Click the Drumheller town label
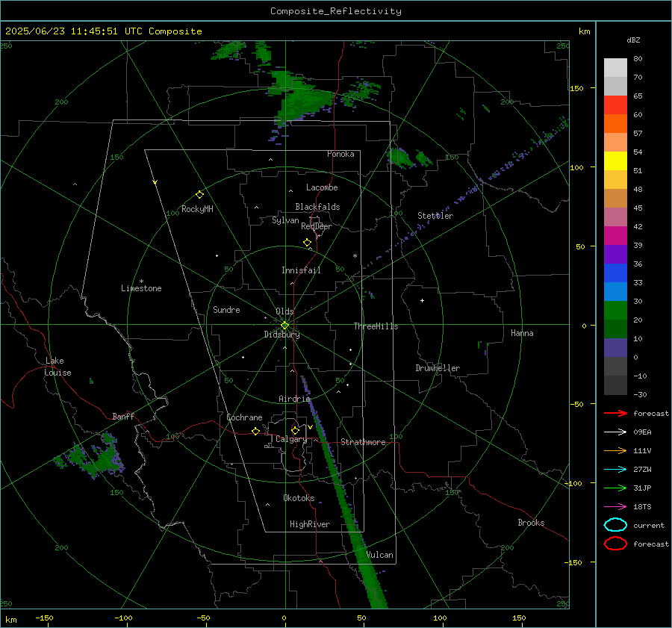Screen dimensions: 672x628 coord(438,368)
